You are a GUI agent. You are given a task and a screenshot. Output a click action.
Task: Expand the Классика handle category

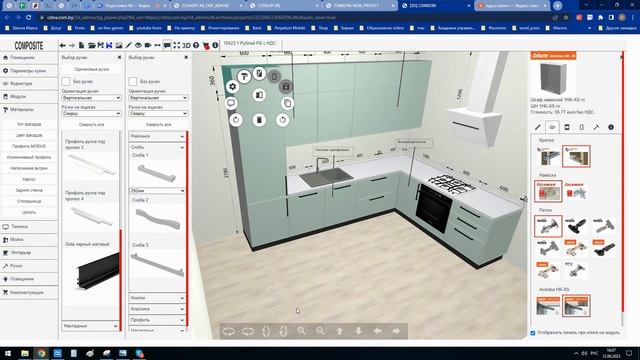[x=157, y=309]
